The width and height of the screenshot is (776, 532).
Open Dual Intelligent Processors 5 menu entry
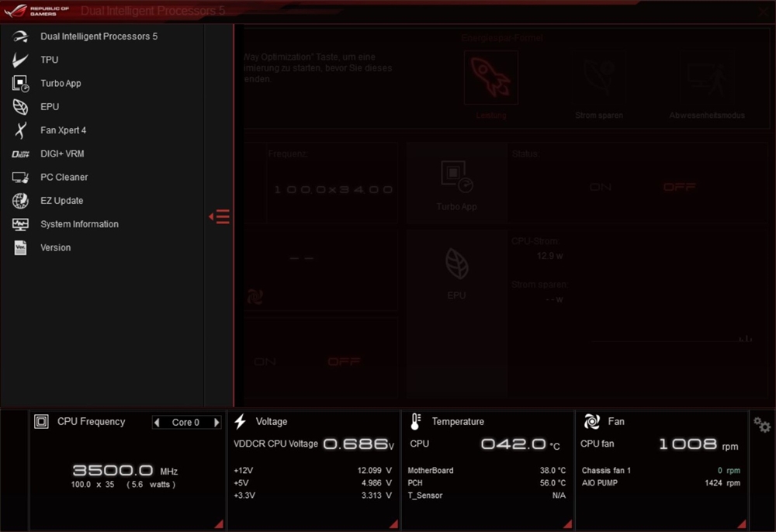(99, 36)
